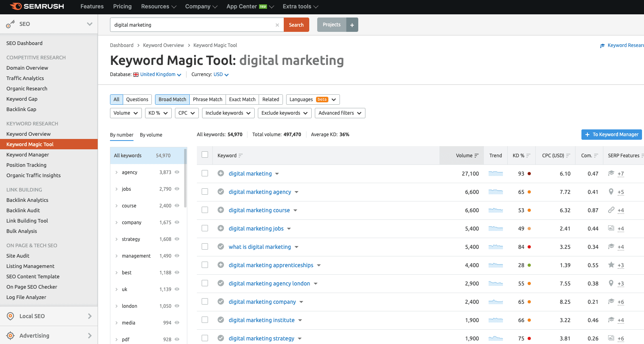Click the image SERP icon for digital marketing jobs
Screen dimensions: 644x344
(611, 228)
